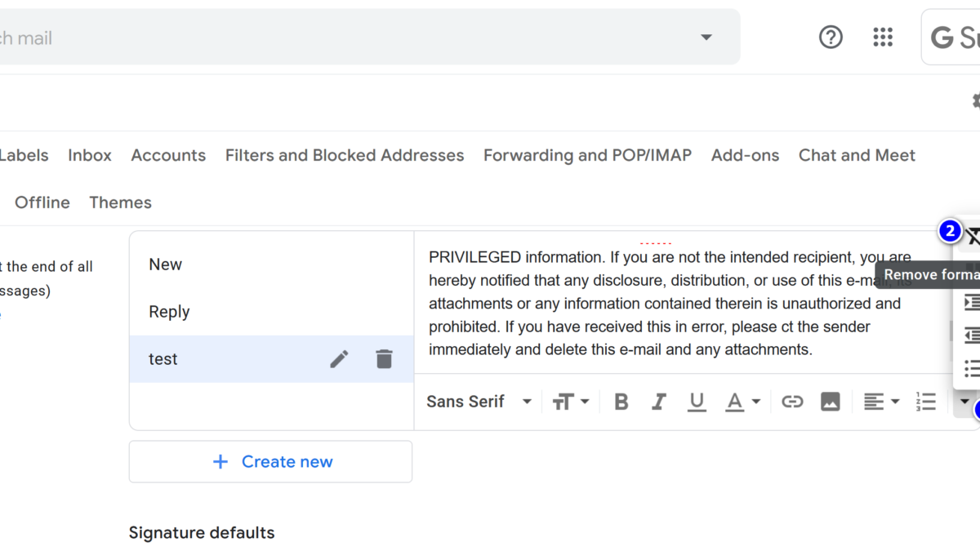Viewport: 980px width, 551px height.
Task: Open the font size dropdown
Action: 571,401
